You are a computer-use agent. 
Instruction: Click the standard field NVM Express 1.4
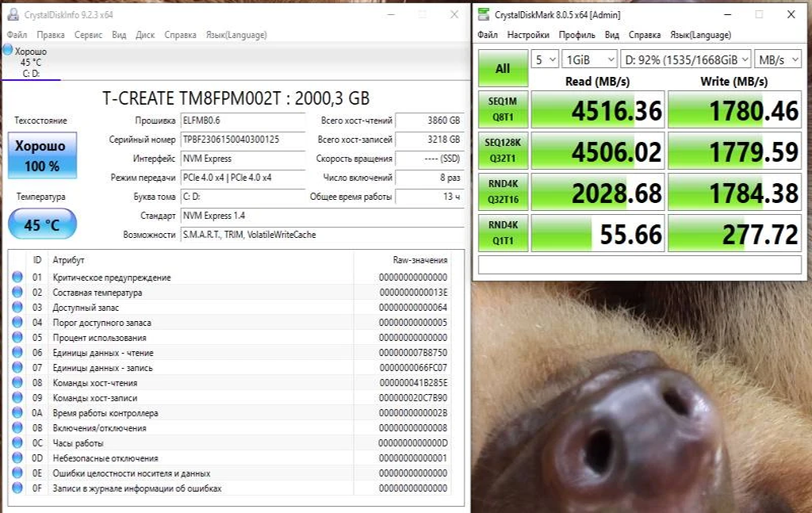[322, 216]
